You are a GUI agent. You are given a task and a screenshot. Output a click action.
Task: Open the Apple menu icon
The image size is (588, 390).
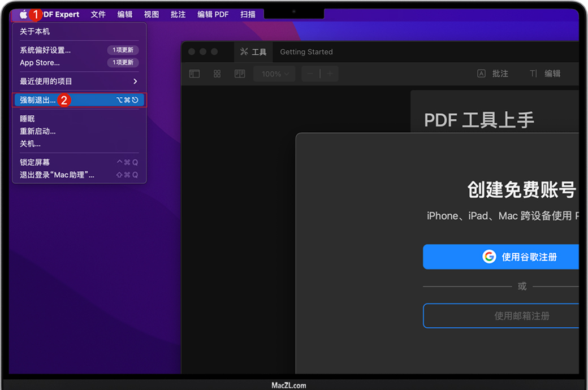tap(23, 14)
